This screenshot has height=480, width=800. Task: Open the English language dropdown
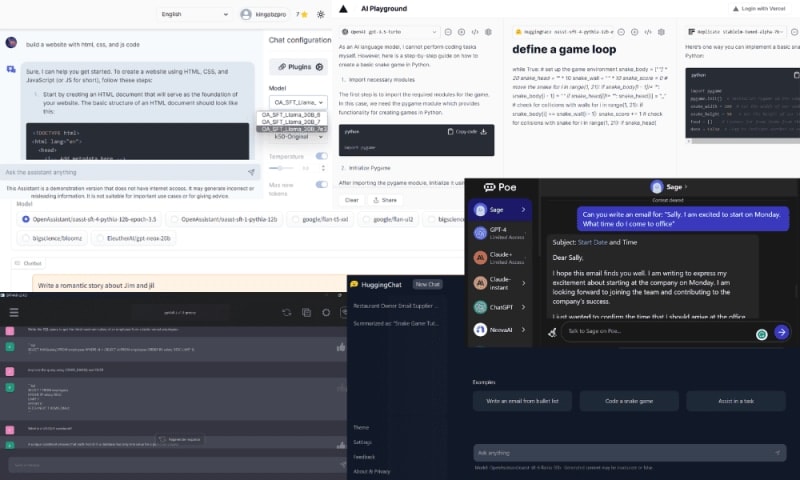pyautogui.click(x=193, y=14)
